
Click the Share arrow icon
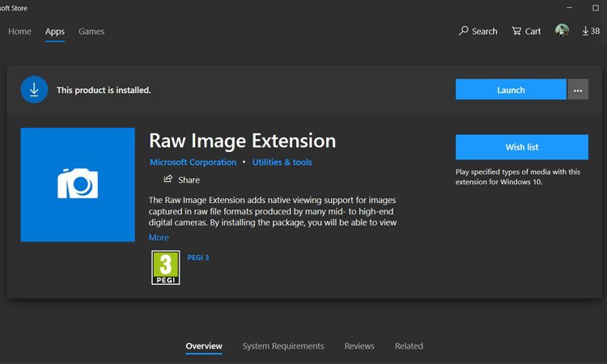pos(168,179)
